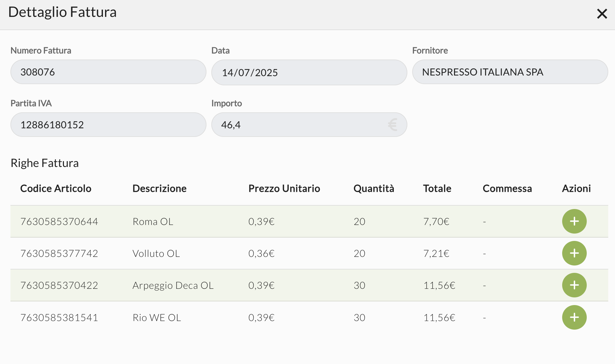
Task: Click the euro icon in Importo field
Action: [393, 125]
